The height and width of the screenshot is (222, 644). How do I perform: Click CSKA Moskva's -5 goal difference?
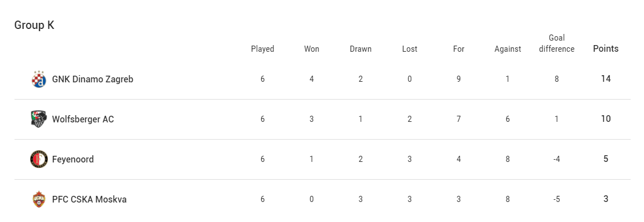point(557,199)
